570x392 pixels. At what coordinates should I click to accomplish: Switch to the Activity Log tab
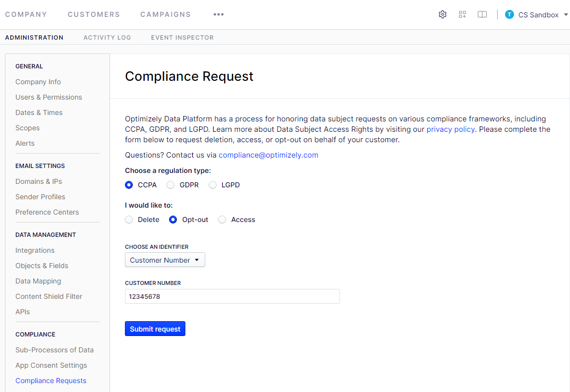pyautogui.click(x=107, y=37)
